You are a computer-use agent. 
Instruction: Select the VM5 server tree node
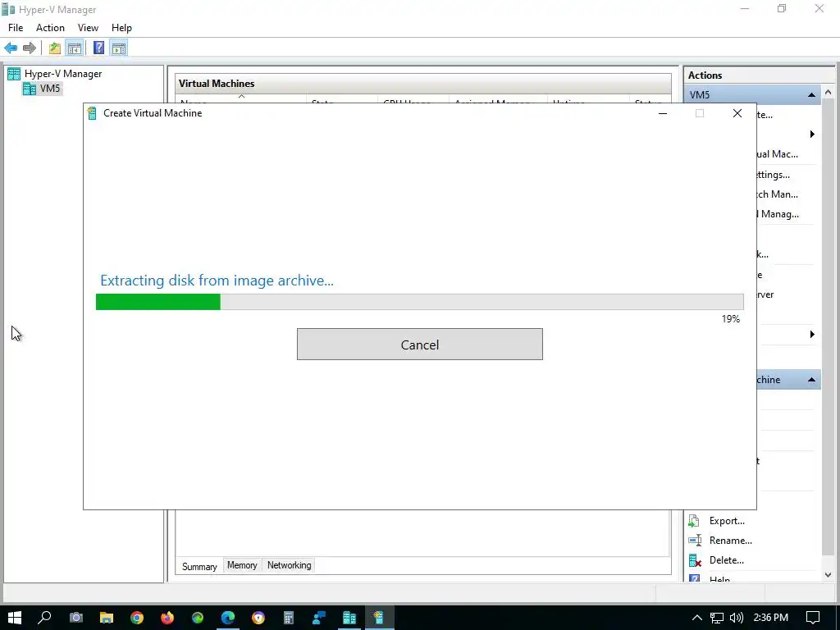click(x=50, y=89)
